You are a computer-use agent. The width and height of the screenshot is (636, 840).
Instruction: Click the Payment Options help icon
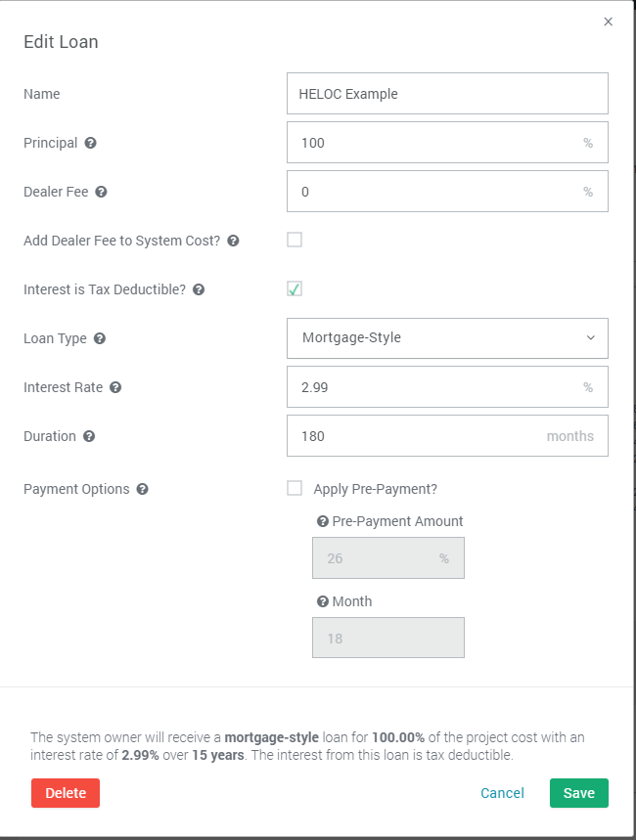143,489
